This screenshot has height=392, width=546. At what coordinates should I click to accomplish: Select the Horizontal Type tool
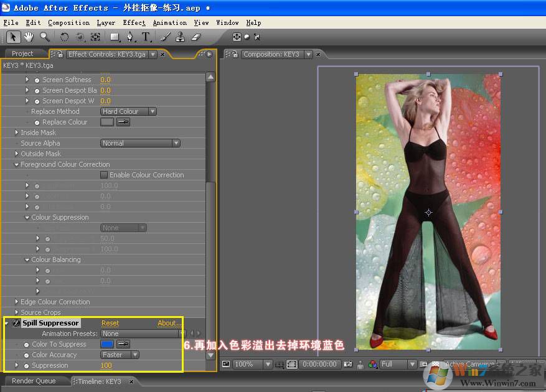(146, 37)
